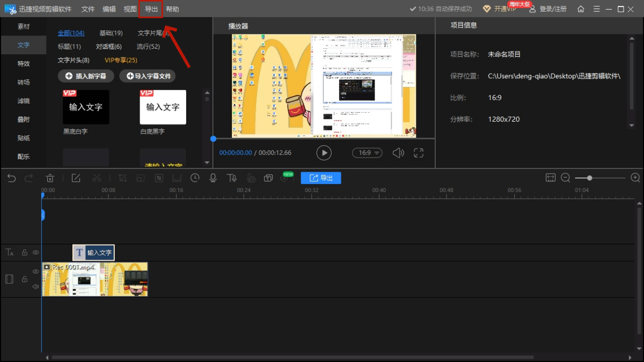Filter text templates by 对话框(6)
This screenshot has width=644, height=362.
click(109, 47)
